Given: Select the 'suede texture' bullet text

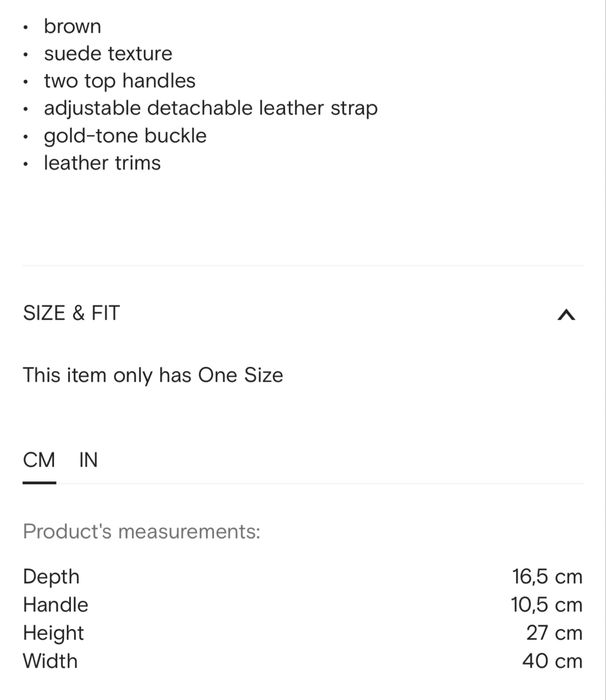Looking at the screenshot, I should coord(108,54).
